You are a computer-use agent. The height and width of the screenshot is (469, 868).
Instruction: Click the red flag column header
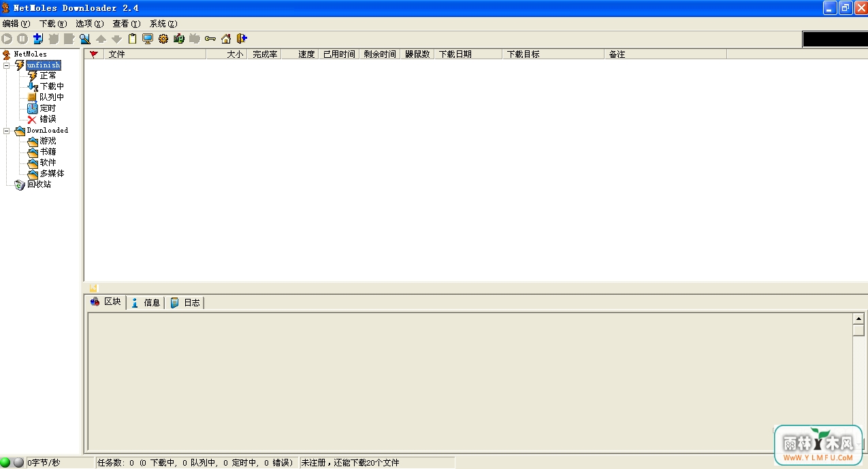(x=94, y=54)
